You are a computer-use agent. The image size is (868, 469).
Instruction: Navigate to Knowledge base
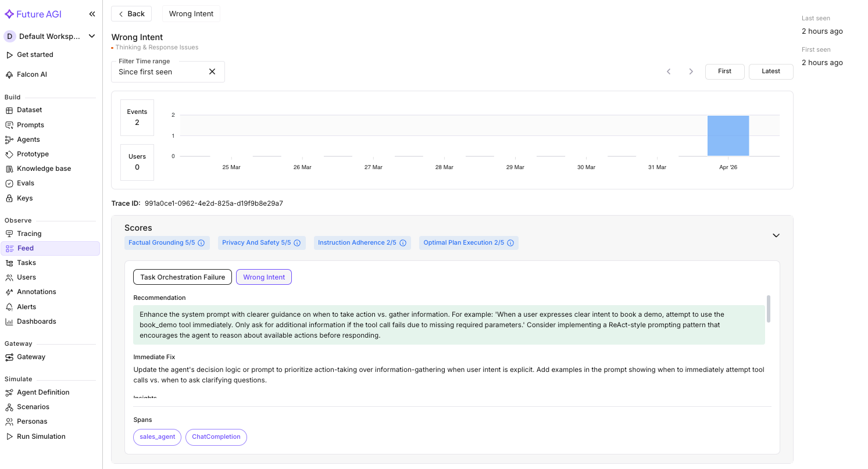click(44, 168)
